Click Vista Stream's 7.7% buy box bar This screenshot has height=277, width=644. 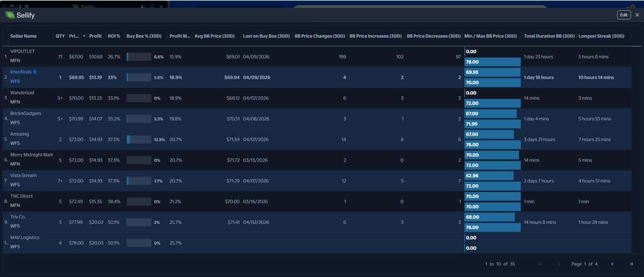(138, 181)
